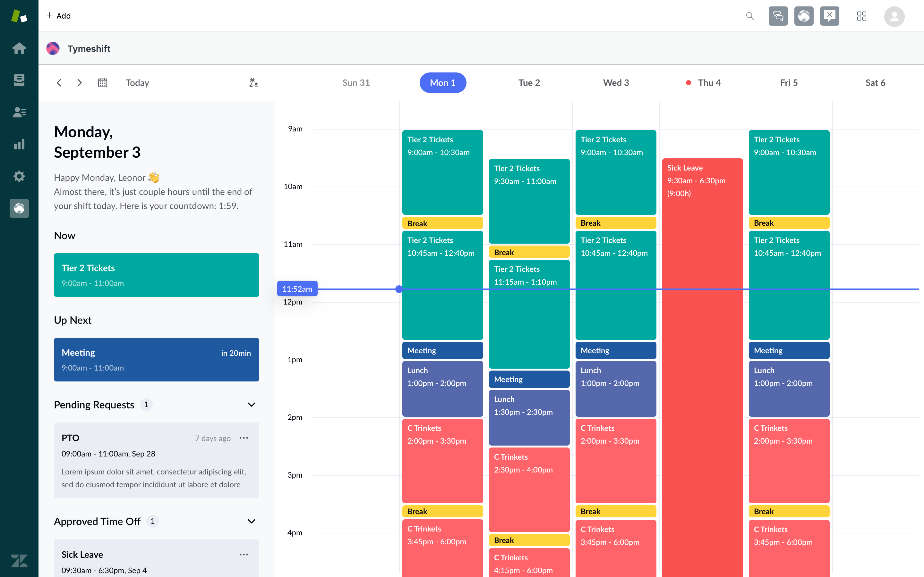Select the Mon 1 day tab
The image size is (924, 577).
(442, 82)
